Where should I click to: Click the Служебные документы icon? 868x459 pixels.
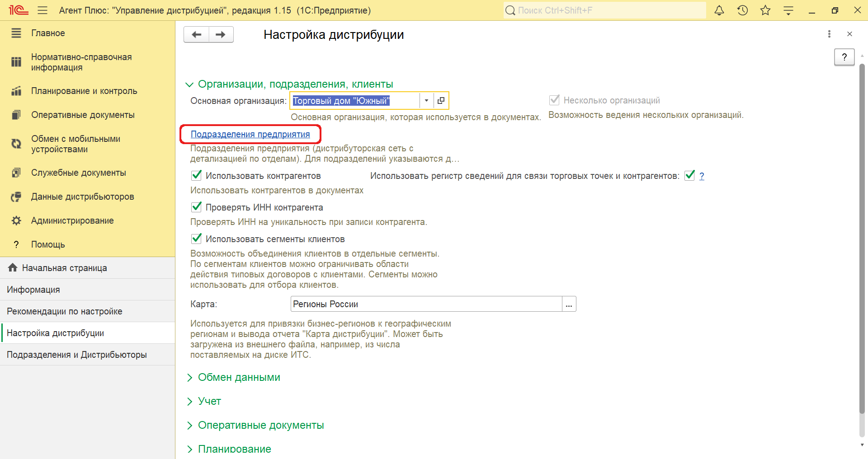16,173
